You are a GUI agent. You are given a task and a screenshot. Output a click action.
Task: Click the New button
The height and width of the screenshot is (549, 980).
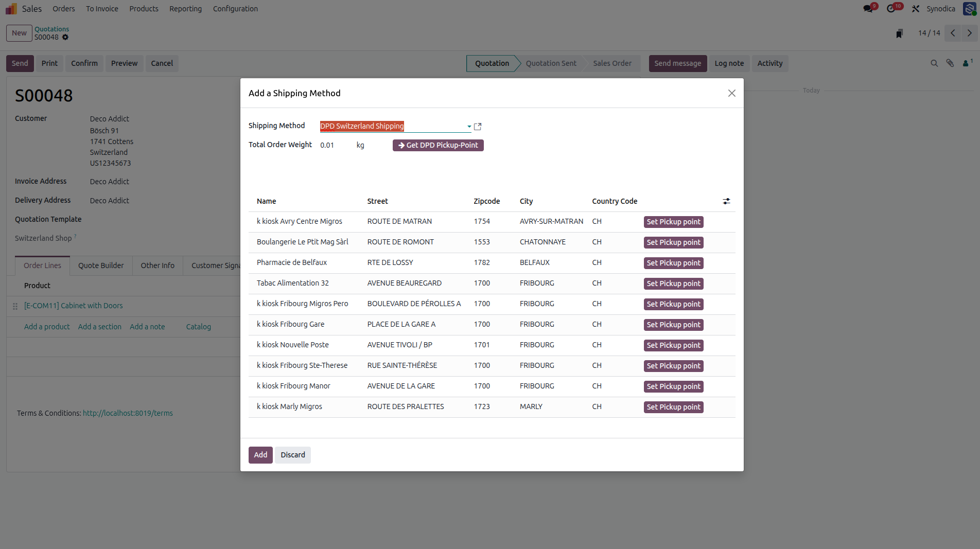click(x=19, y=33)
